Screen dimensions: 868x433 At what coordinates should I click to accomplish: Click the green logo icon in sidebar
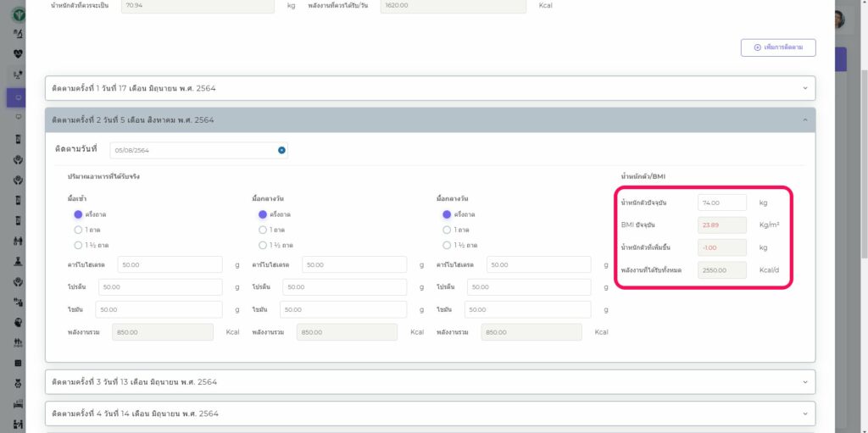(18, 14)
